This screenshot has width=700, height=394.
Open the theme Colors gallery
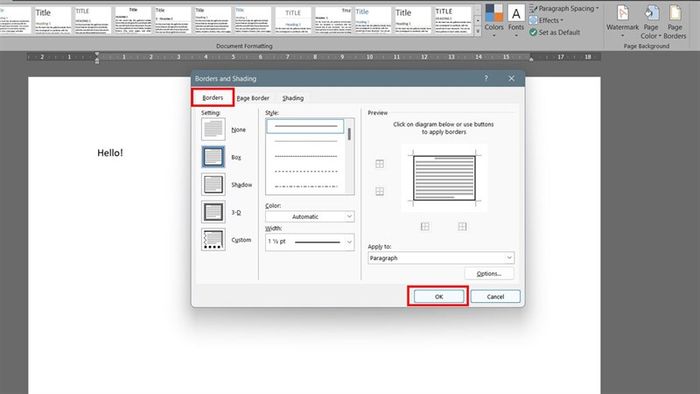click(494, 20)
